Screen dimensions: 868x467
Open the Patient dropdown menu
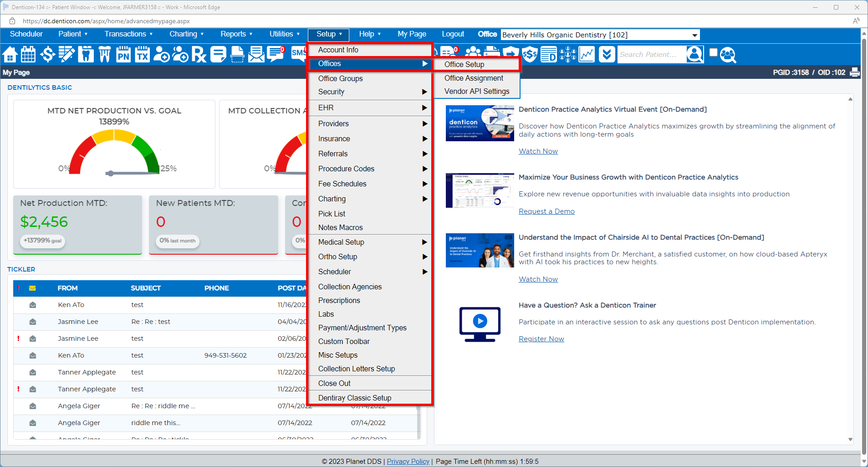click(73, 34)
